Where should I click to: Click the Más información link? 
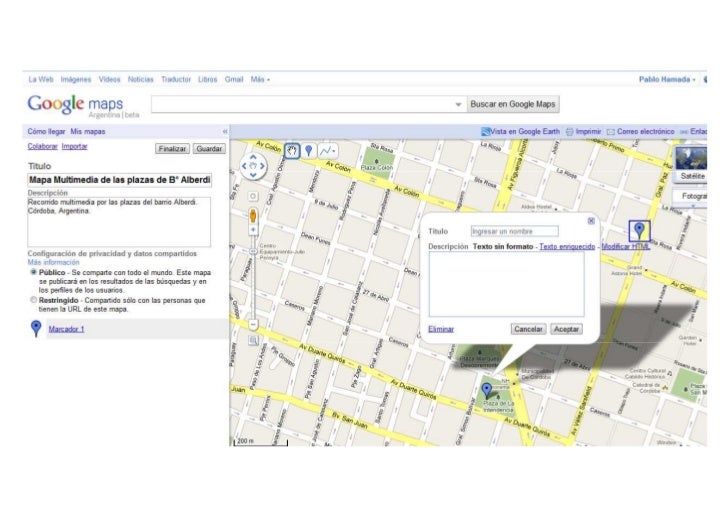[x=53, y=262]
